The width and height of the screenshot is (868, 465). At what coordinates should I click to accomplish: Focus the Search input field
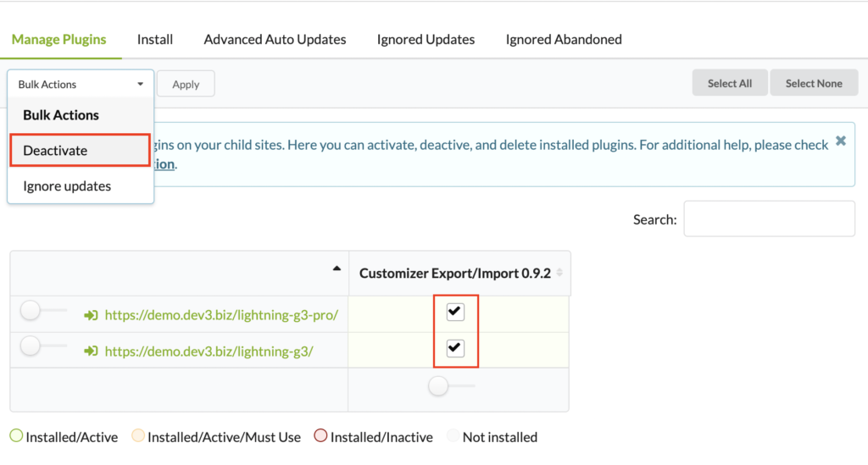pos(769,219)
